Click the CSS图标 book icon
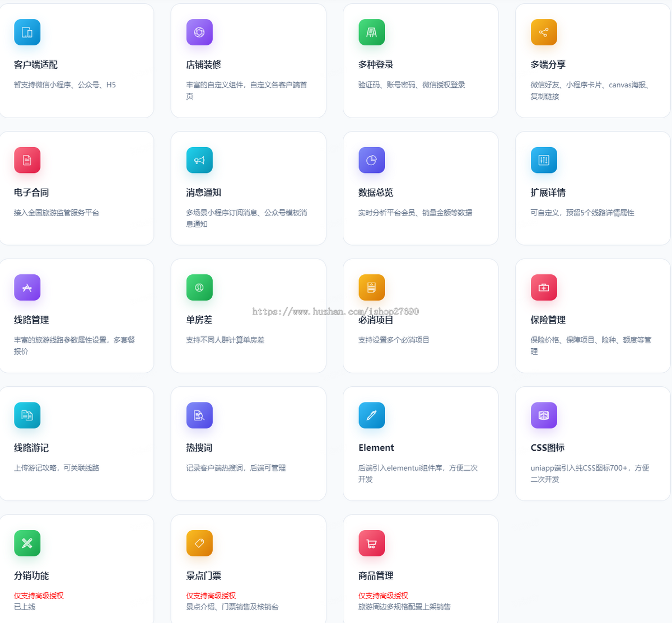 point(544,415)
